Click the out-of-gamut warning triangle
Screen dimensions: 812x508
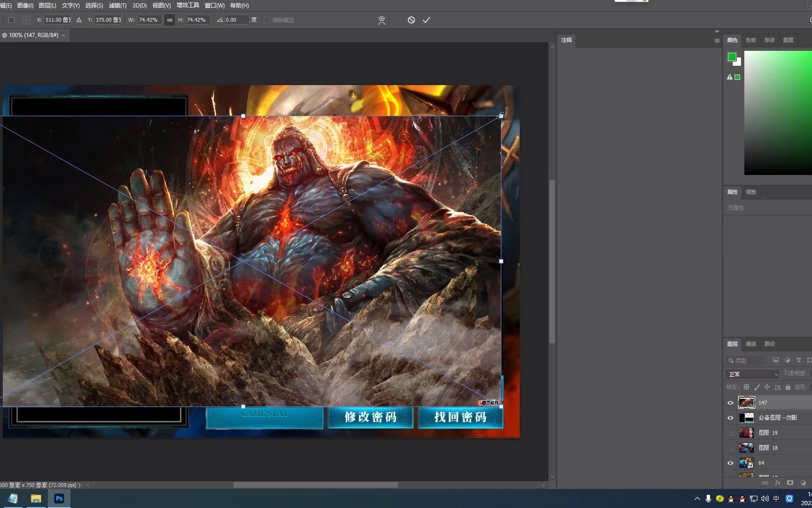(730, 77)
